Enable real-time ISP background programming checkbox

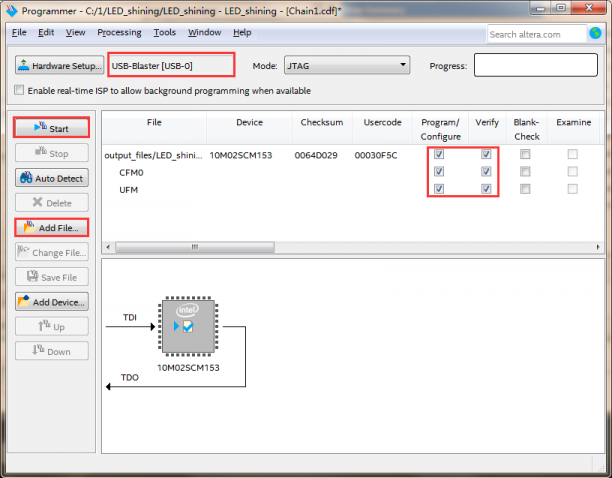[19, 90]
